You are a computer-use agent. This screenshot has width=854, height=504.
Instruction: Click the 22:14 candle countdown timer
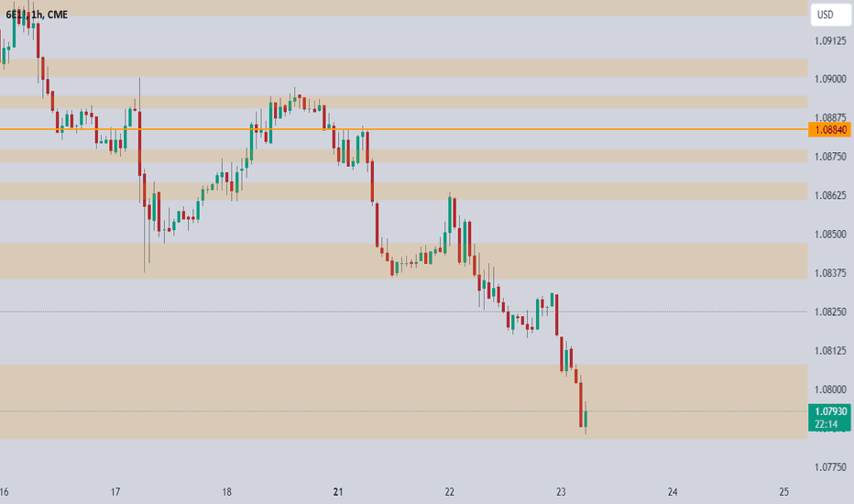point(827,424)
